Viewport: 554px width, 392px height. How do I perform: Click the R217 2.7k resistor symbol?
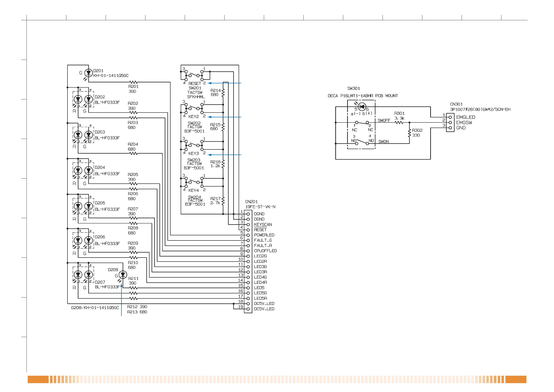coord(223,201)
